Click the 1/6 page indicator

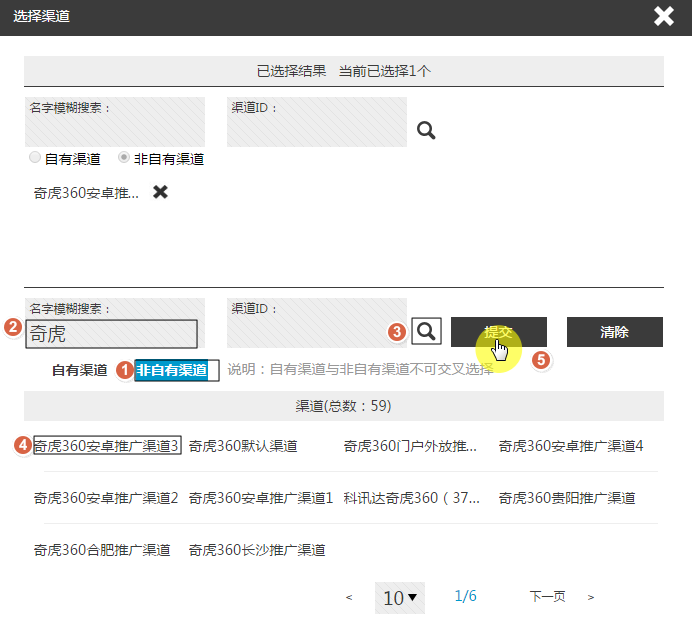coord(466,596)
